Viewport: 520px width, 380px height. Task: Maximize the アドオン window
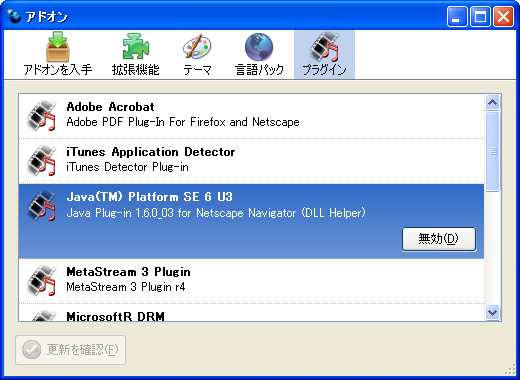480,16
